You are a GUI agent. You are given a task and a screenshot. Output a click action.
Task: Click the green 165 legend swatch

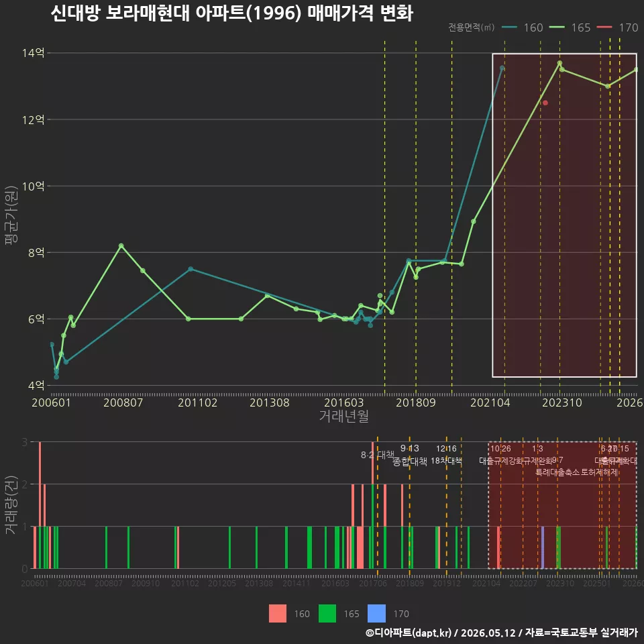pos(327,614)
